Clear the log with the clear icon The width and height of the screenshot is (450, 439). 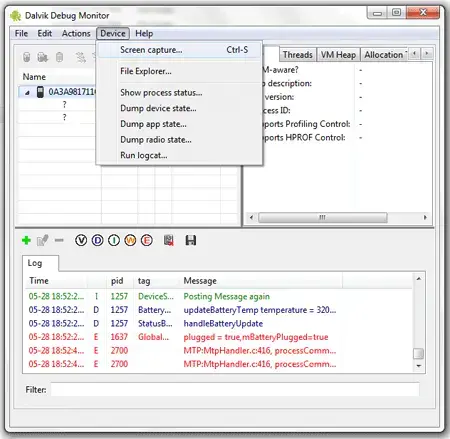tap(169, 240)
